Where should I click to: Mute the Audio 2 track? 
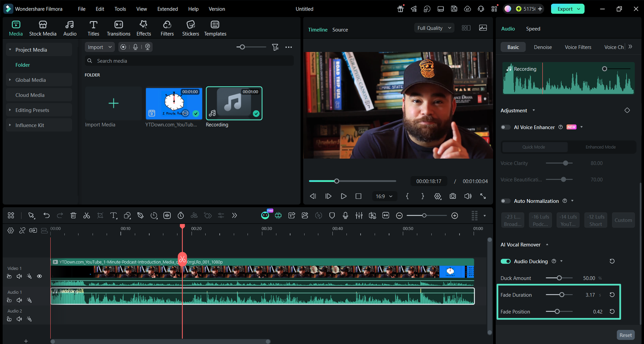[19, 319]
